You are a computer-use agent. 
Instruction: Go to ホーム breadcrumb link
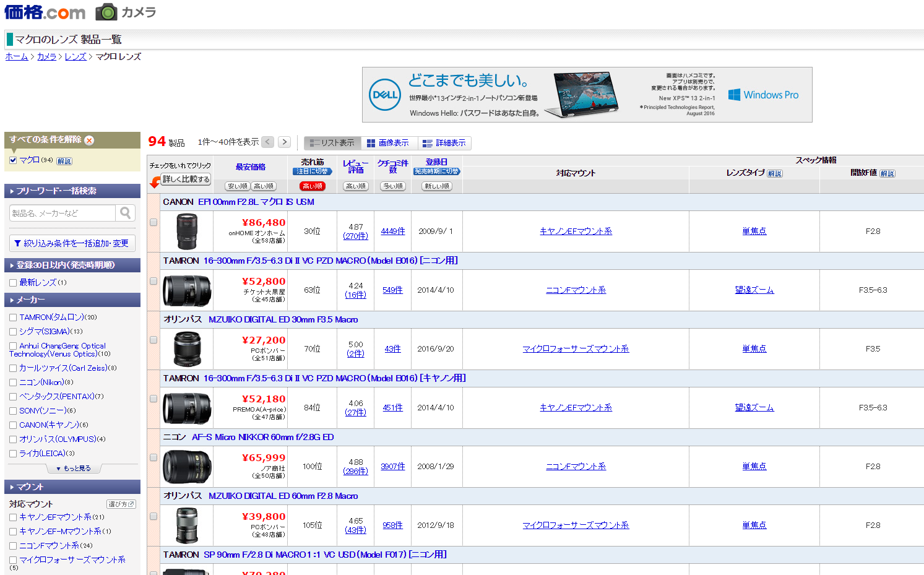pyautogui.click(x=17, y=56)
